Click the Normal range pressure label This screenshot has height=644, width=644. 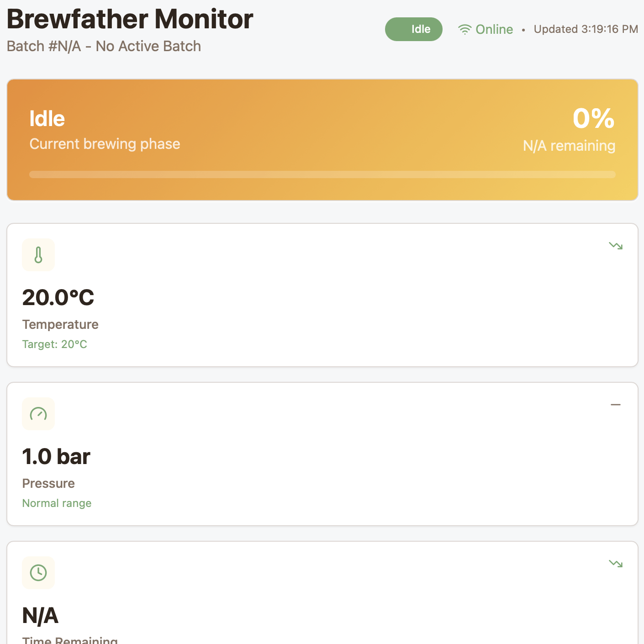pyautogui.click(x=57, y=503)
